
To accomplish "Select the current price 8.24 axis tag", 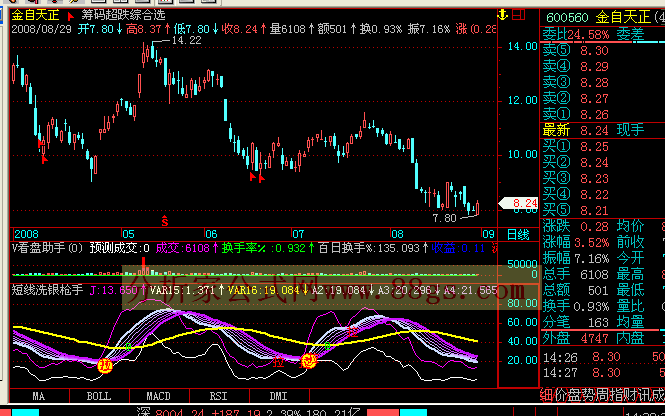I will pos(518,203).
